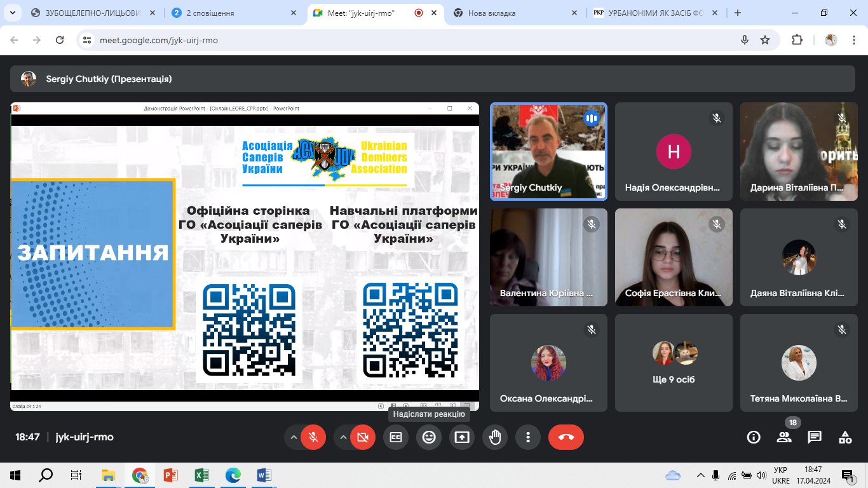Click the raise hand icon
The width and height of the screenshot is (868, 488).
495,437
